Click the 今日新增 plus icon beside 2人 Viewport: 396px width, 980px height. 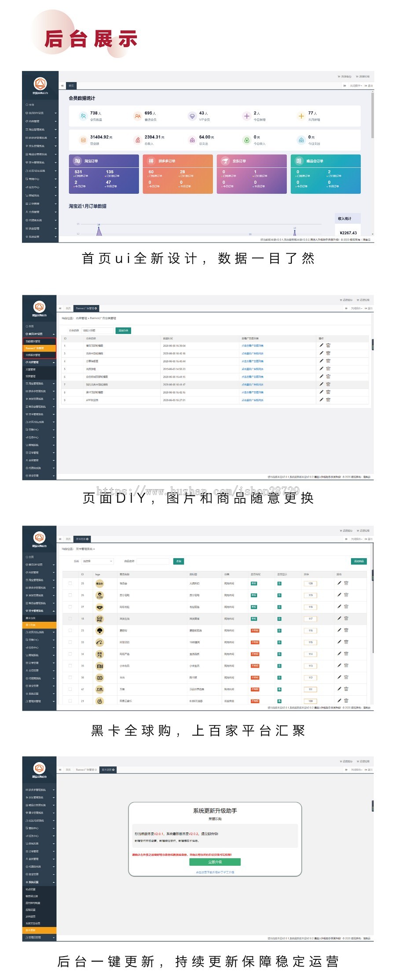pyautogui.click(x=246, y=116)
